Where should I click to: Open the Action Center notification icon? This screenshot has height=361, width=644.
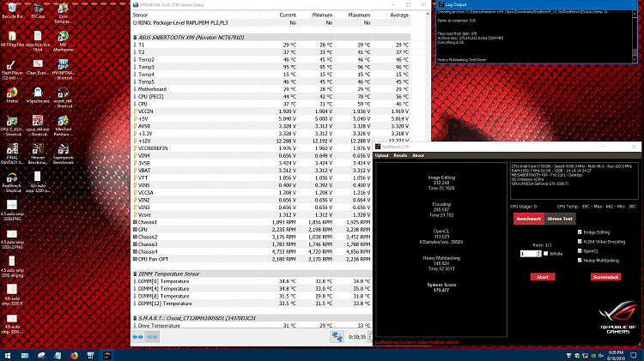pos(634,355)
